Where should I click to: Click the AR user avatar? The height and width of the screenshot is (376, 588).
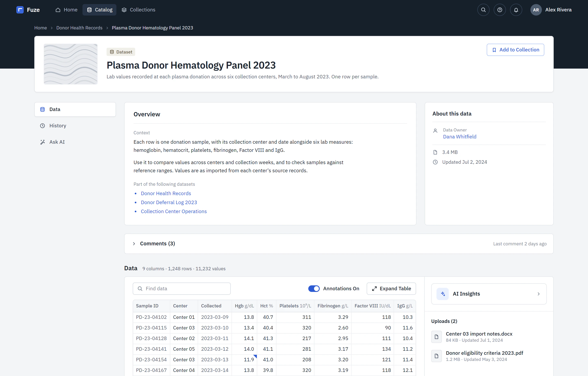pyautogui.click(x=536, y=10)
